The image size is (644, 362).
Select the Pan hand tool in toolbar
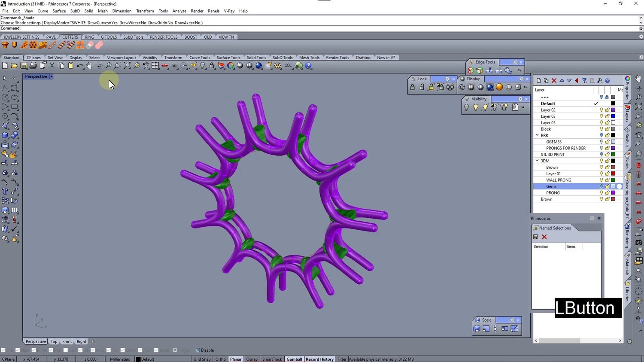point(89,66)
